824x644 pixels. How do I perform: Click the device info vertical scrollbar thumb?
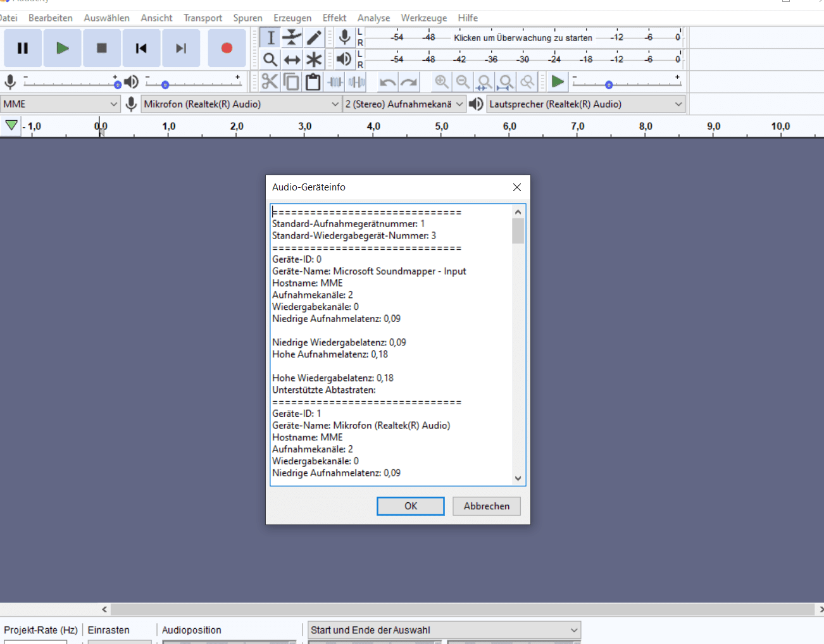pyautogui.click(x=518, y=231)
